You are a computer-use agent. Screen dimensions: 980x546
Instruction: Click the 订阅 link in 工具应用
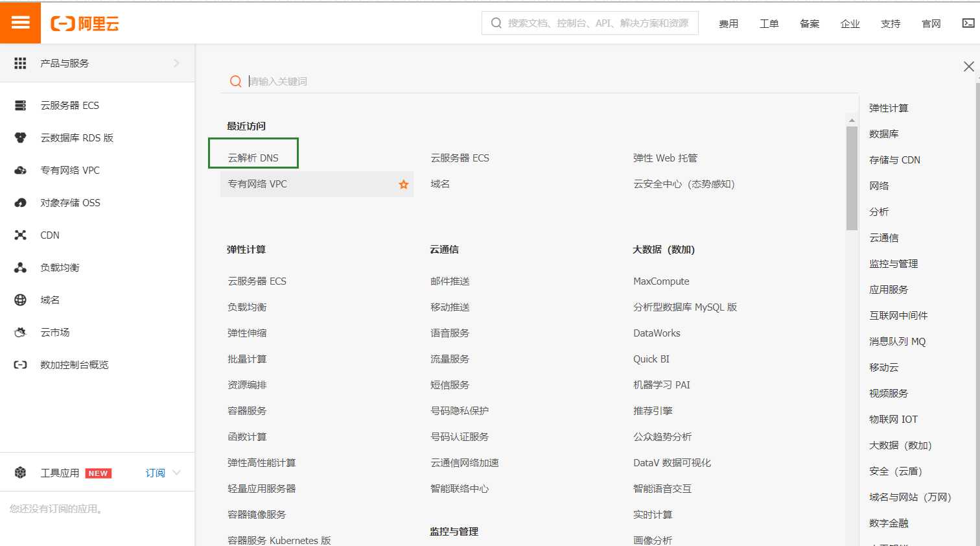click(x=155, y=473)
